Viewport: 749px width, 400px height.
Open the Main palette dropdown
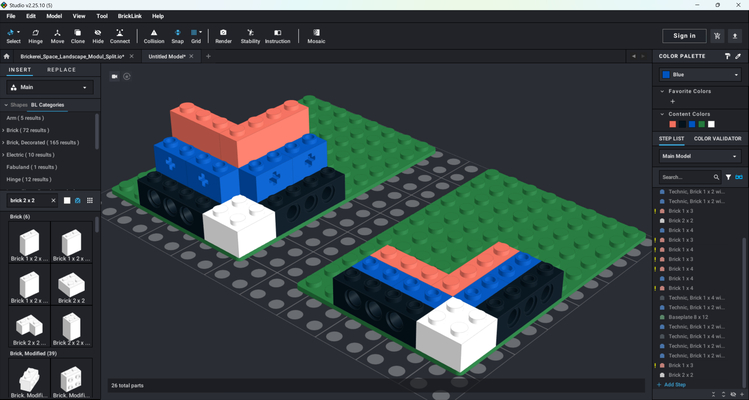point(50,87)
